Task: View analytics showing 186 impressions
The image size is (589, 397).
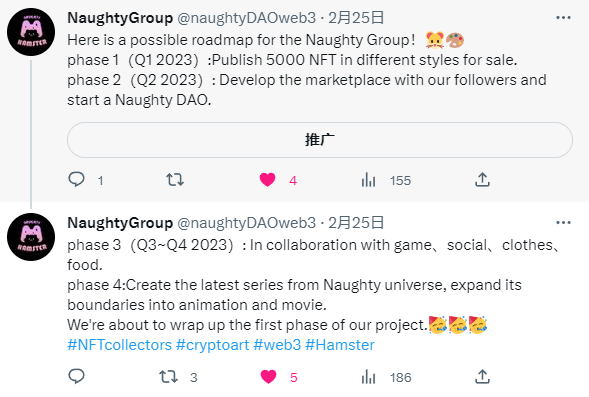Action: [369, 377]
